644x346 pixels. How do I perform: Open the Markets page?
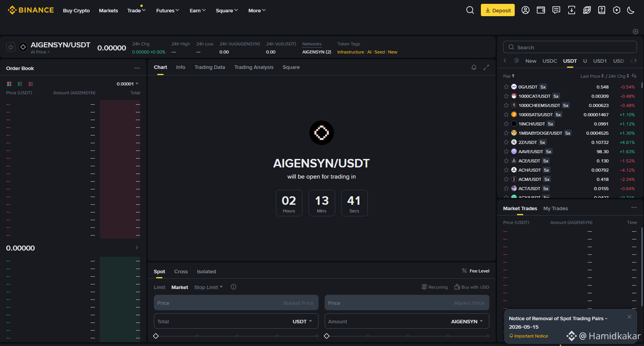pos(108,10)
